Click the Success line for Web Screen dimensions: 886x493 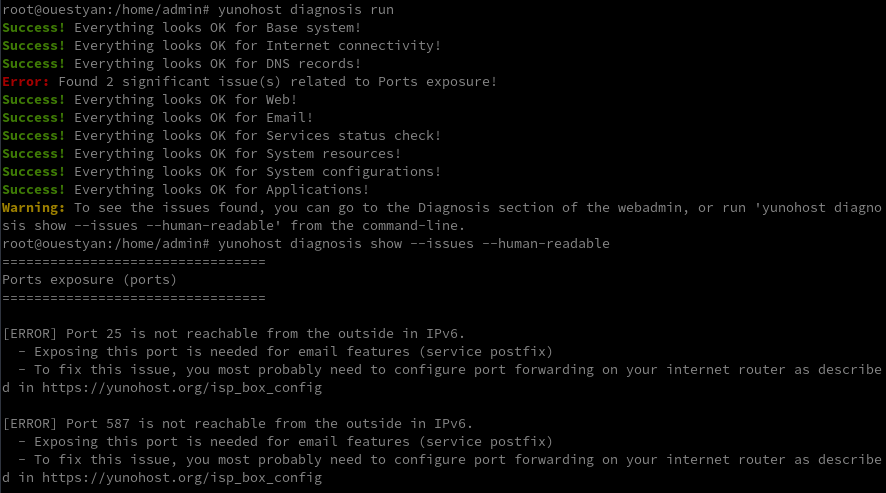coord(149,100)
